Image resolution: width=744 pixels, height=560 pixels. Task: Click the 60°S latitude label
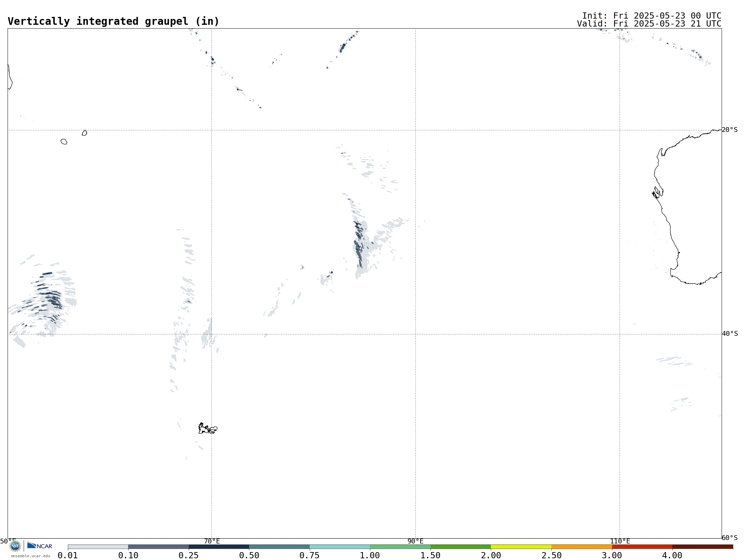pyautogui.click(x=730, y=538)
